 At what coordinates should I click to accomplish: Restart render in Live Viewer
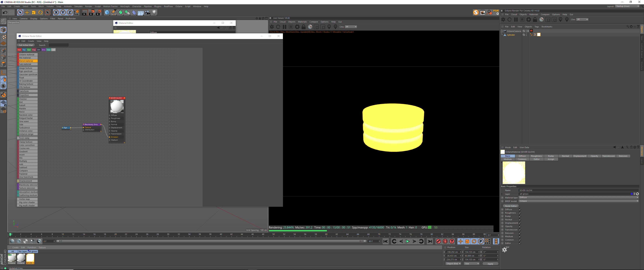(278, 27)
